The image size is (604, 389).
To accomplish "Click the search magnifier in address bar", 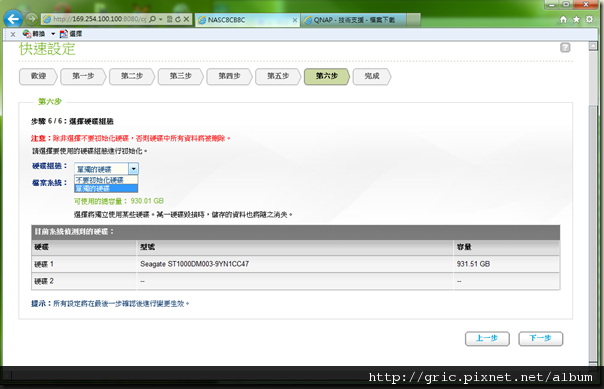I will pos(153,19).
